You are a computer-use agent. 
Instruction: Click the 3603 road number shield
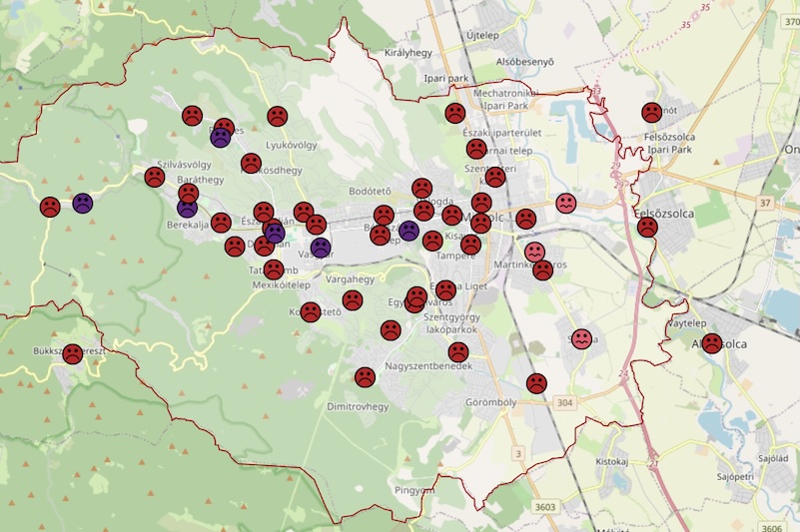545,506
